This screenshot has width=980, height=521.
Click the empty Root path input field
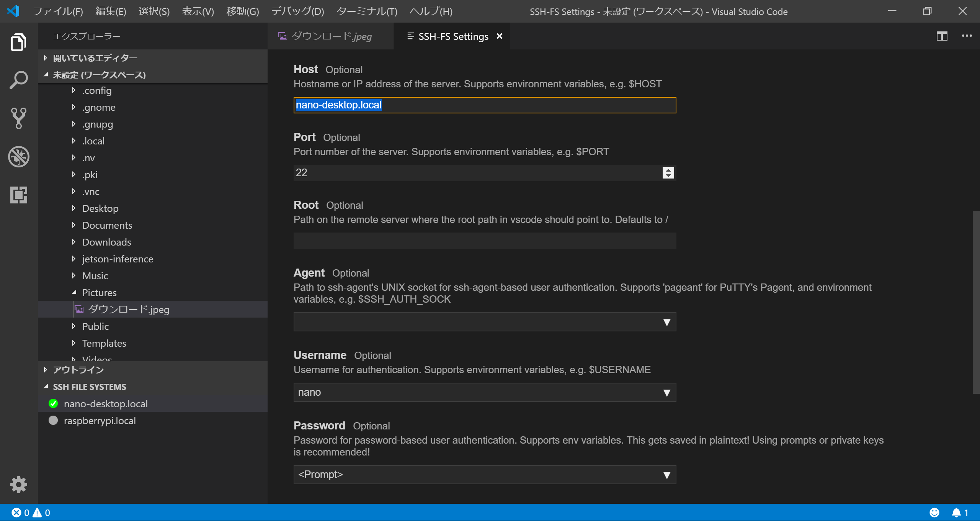pos(484,241)
